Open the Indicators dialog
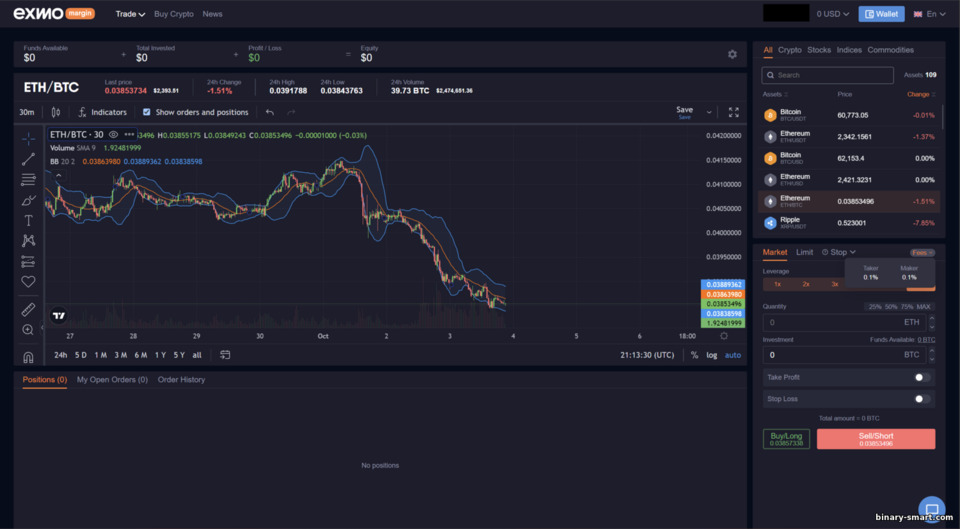This screenshot has width=960, height=529. [102, 112]
